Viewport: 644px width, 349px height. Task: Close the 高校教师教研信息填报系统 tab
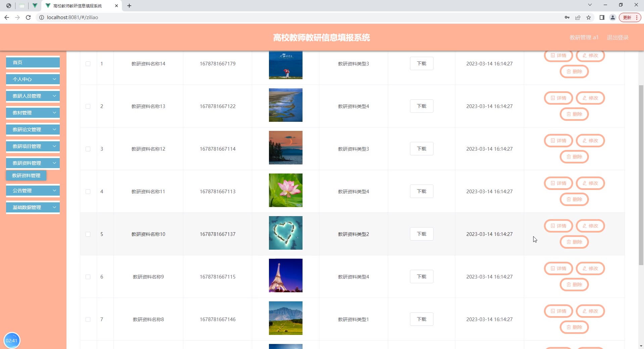pos(117,6)
